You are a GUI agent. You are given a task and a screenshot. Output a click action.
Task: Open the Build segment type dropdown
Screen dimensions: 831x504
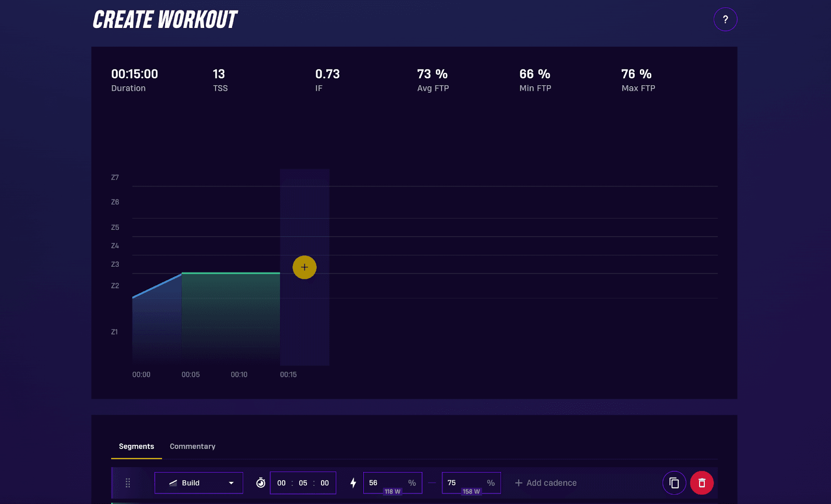pos(198,483)
